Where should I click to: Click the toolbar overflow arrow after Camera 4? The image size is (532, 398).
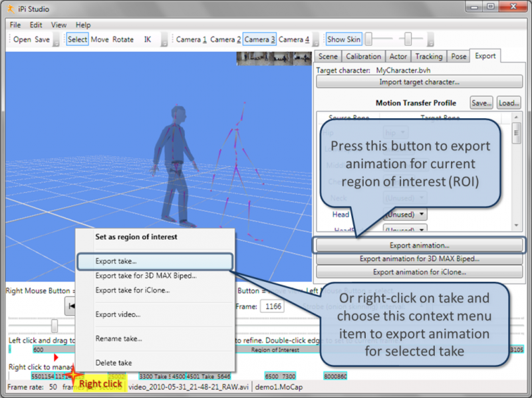(316, 40)
